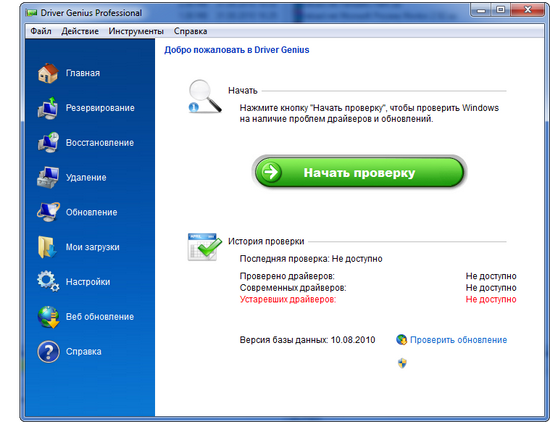The image size is (550, 422).
Task: Open the Мои загрузки folder icon
Action: click(x=47, y=247)
